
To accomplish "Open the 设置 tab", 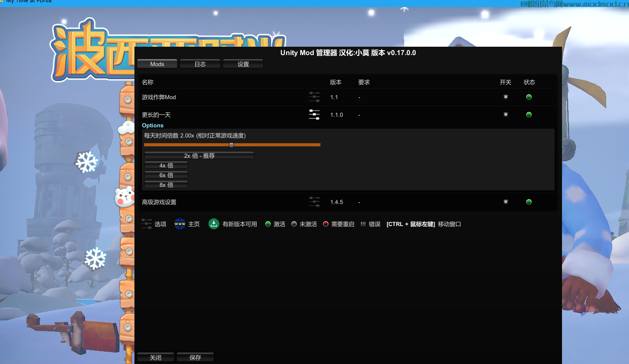I will pyautogui.click(x=243, y=63).
